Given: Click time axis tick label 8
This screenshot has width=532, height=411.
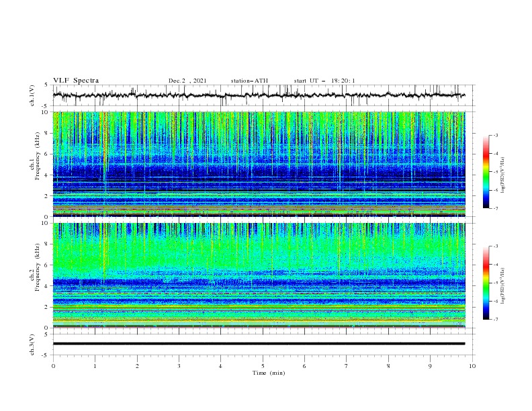Looking at the screenshot, I should click(x=388, y=366).
